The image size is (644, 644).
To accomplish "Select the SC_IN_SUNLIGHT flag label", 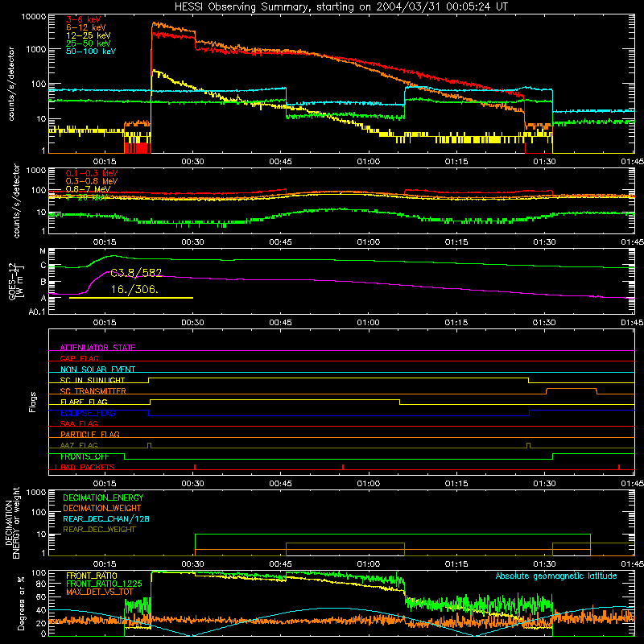I will [93, 380].
